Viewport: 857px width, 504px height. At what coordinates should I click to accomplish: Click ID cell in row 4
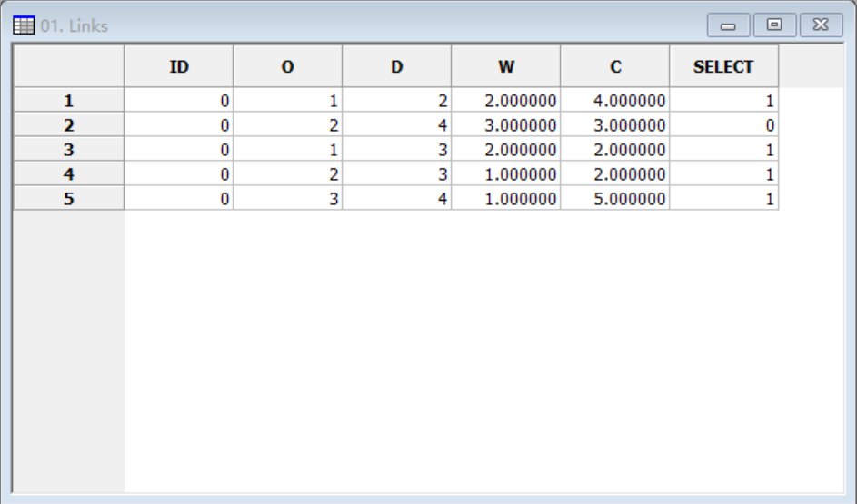[179, 174]
